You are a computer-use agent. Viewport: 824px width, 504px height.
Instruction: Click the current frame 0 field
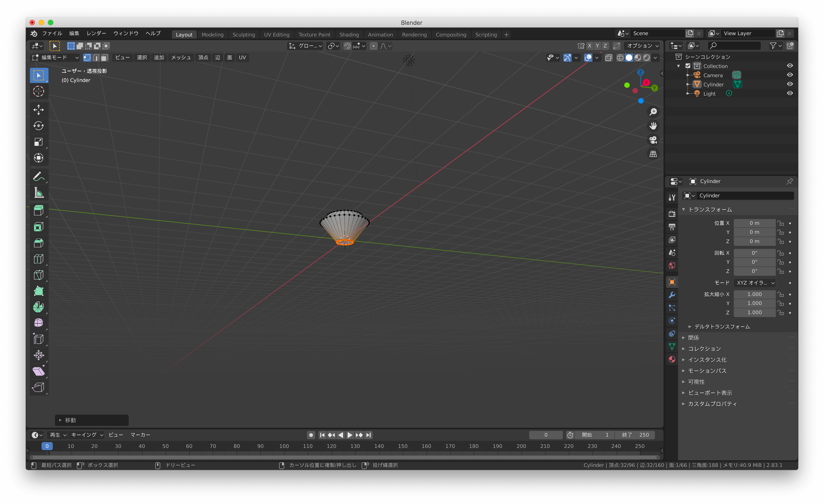click(x=546, y=435)
